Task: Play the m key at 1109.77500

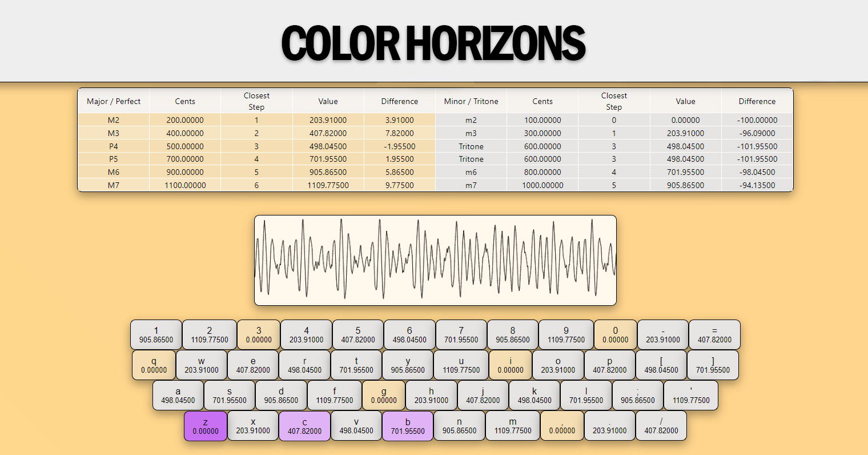Action: click(513, 426)
